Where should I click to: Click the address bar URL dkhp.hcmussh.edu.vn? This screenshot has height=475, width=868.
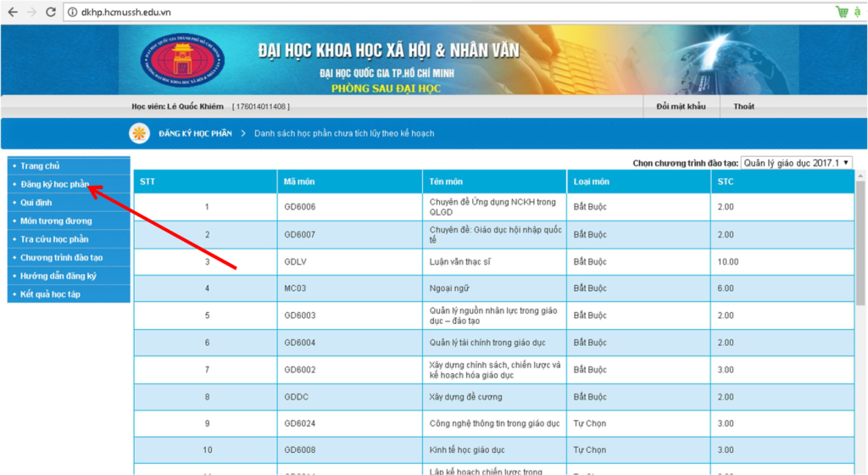(126, 12)
